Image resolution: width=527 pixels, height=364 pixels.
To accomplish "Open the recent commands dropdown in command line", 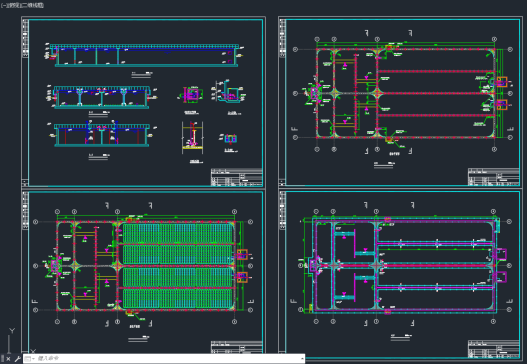I will tap(30, 359).
